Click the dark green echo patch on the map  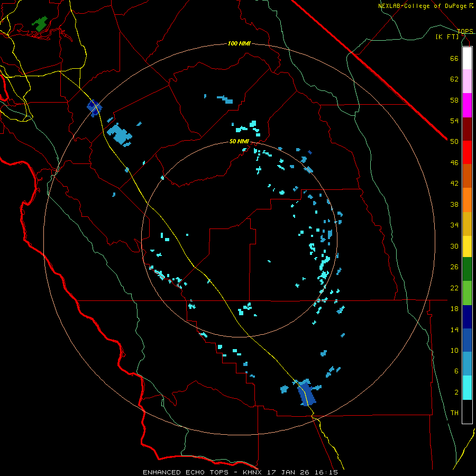click(40, 24)
